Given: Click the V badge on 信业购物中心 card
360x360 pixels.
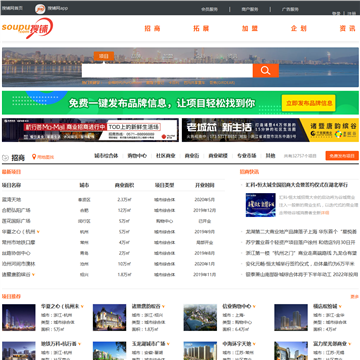Looking at the screenshot, I should pyautogui.click(x=254, y=306).
